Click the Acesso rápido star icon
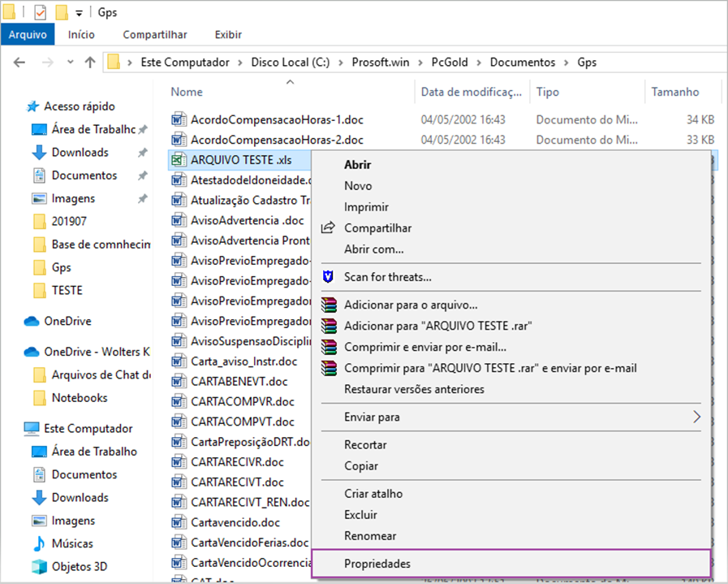Viewport: 728px width, 584px height. pos(32,106)
